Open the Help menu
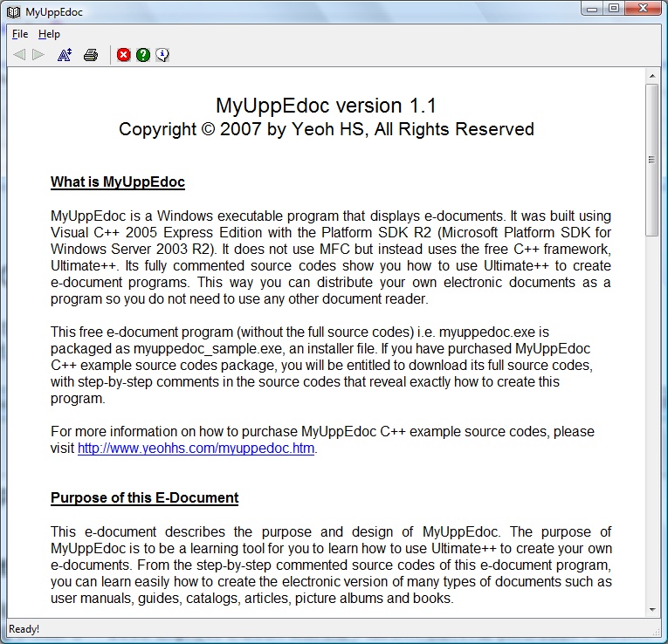The width and height of the screenshot is (668, 644). pos(49,34)
